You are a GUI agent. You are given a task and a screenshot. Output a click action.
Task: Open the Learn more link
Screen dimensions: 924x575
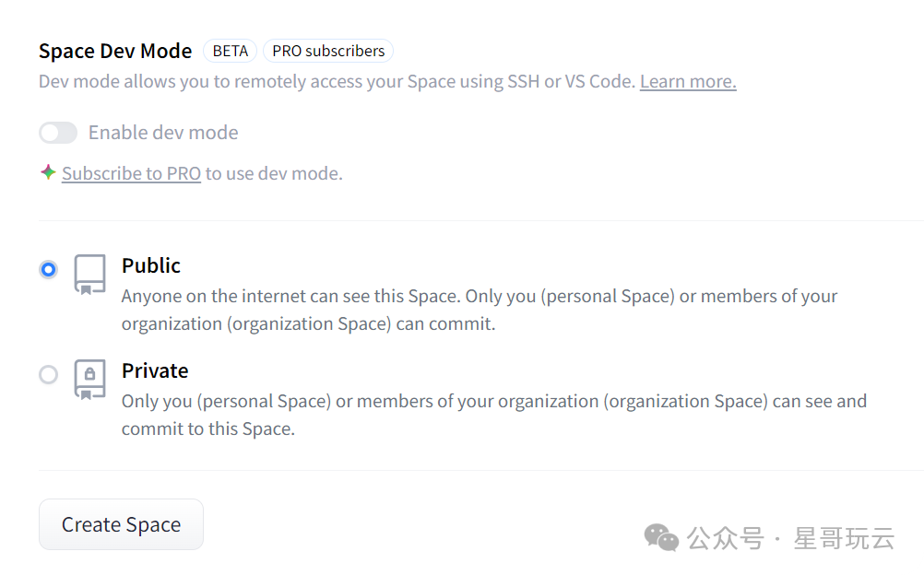coord(688,81)
